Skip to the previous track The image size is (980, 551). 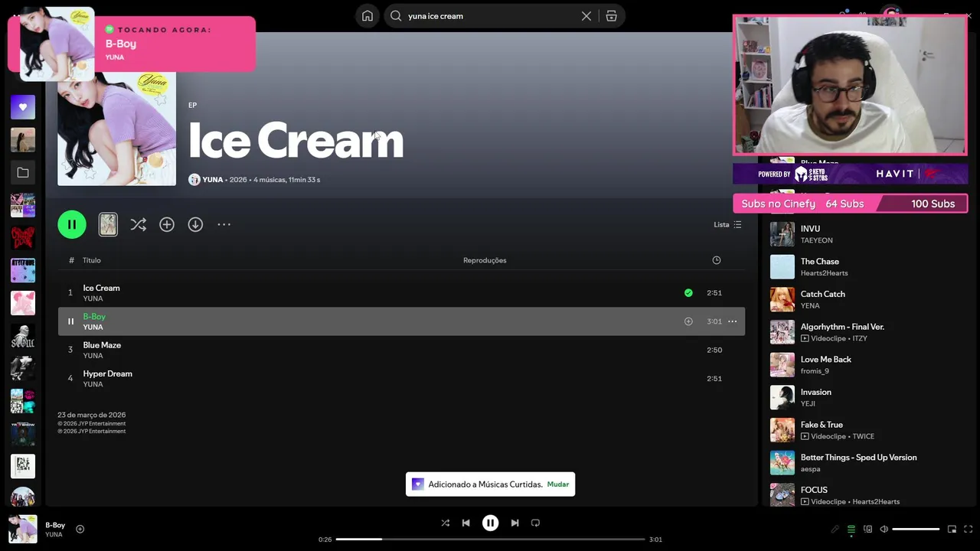click(465, 523)
